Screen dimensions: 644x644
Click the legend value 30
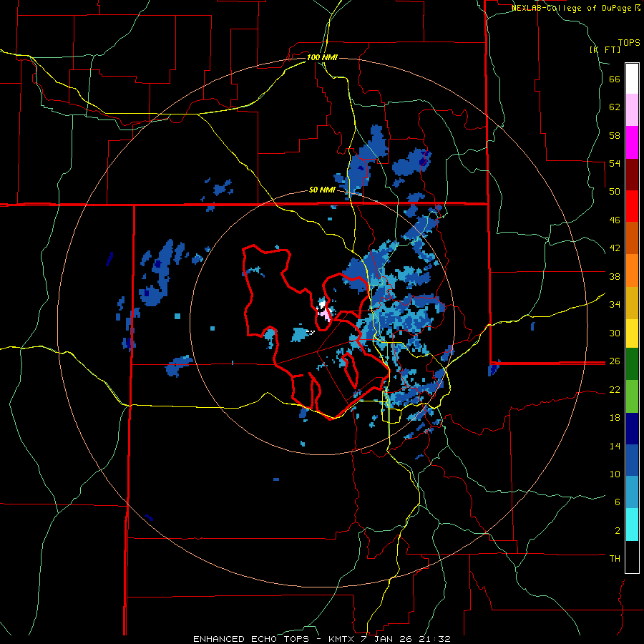coord(615,333)
